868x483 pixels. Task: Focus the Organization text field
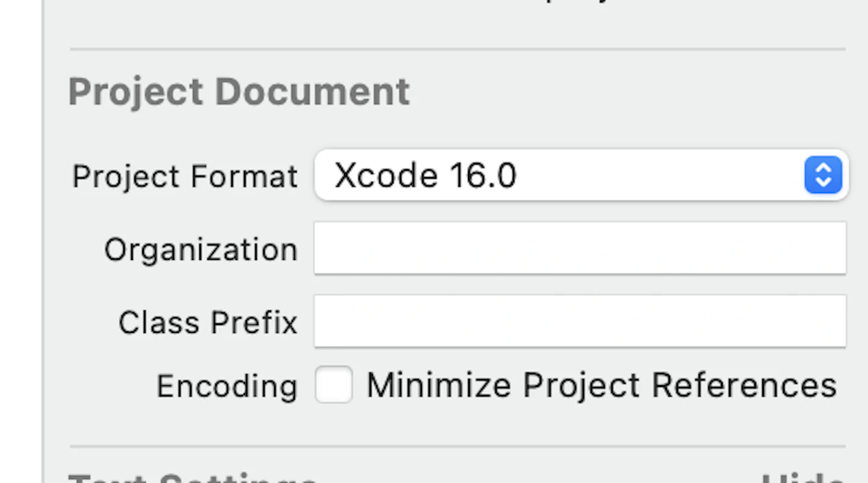(x=579, y=248)
